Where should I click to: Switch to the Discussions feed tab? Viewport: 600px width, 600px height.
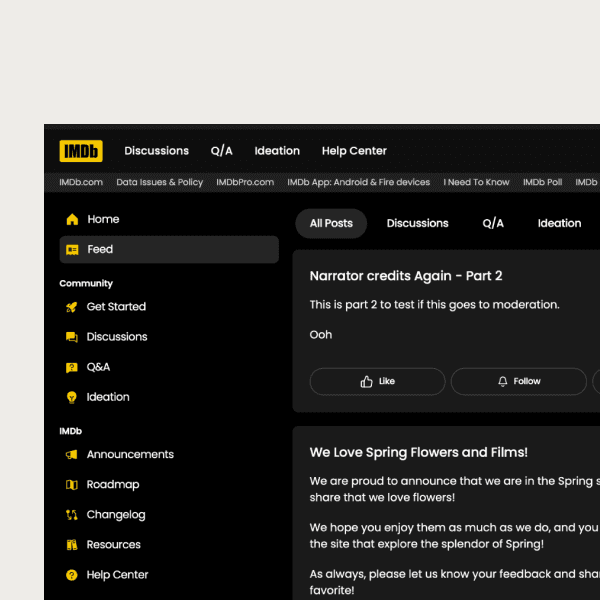pos(417,223)
